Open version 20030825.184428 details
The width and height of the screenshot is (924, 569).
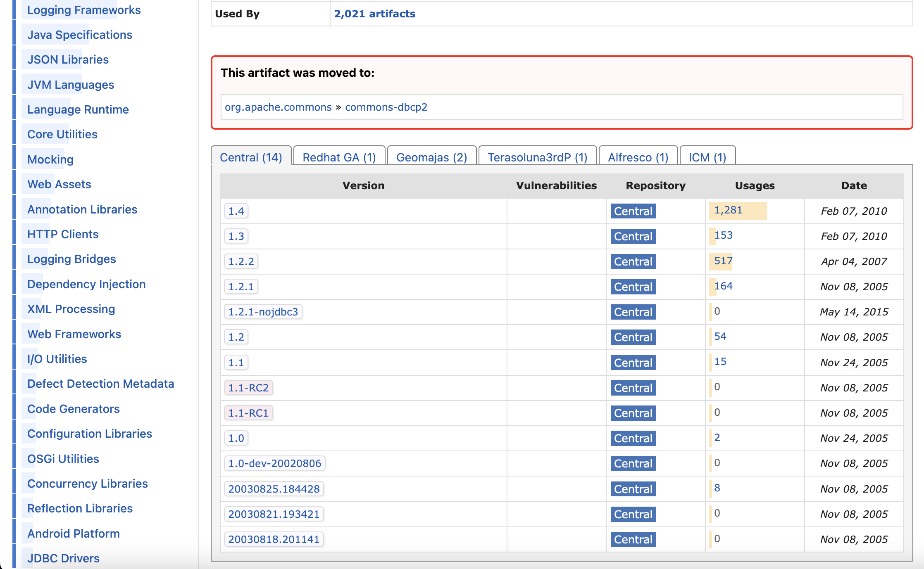[274, 488]
